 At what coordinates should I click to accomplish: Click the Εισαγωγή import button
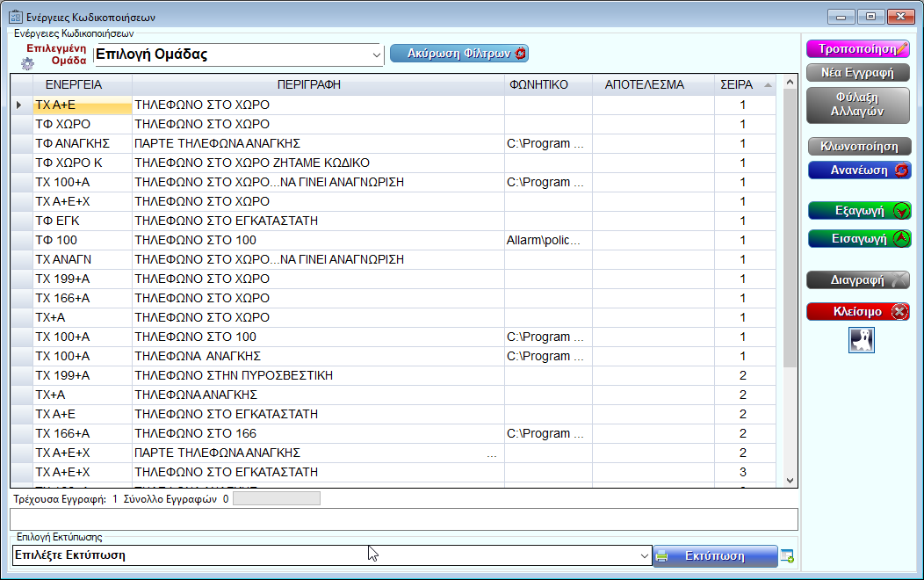click(x=859, y=238)
